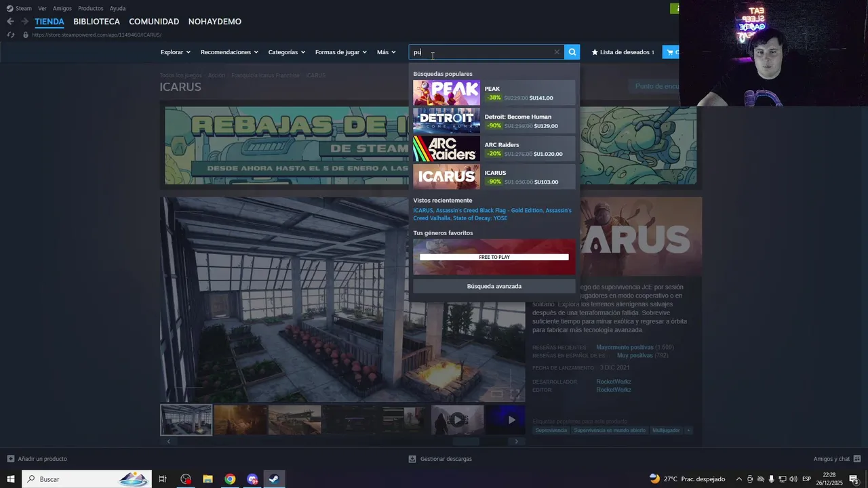Play the trailer thumbnail with hooded figure
Viewport: 868px width, 488px height.
pyautogui.click(x=457, y=420)
